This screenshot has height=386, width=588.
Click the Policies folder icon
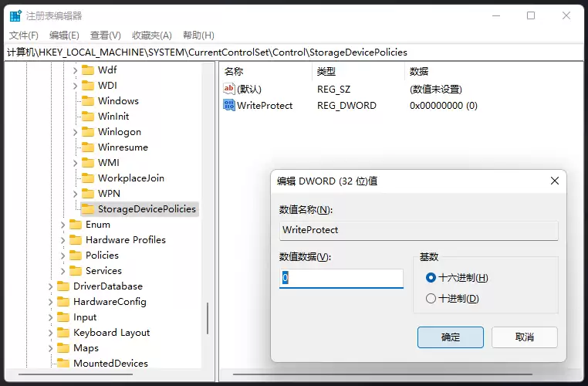[x=76, y=256]
